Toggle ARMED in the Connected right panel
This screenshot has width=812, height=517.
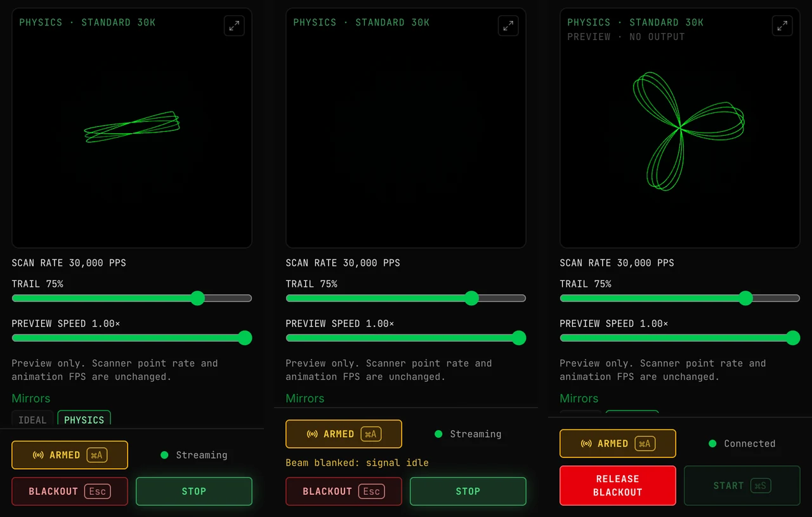tap(618, 443)
